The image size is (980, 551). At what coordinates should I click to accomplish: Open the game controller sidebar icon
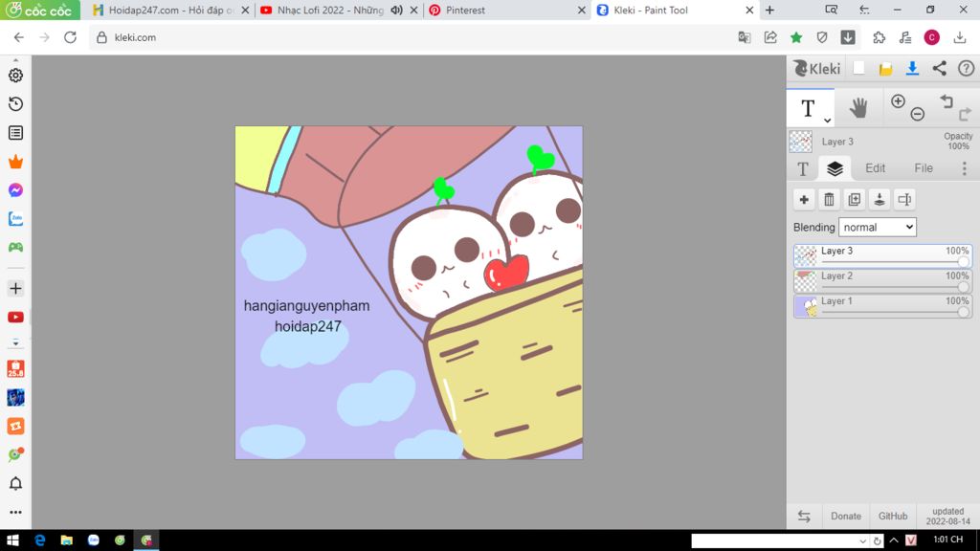point(15,248)
